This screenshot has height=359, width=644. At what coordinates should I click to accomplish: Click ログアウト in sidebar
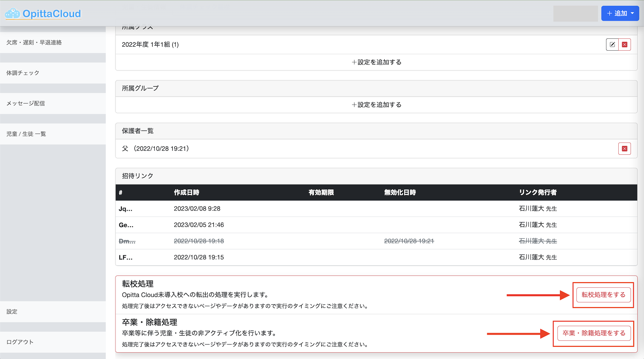(53, 342)
